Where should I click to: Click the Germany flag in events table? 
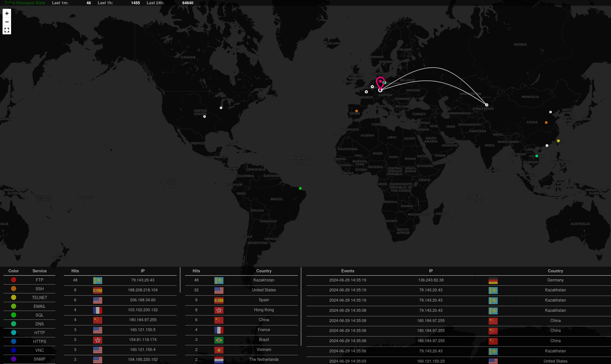point(493,280)
